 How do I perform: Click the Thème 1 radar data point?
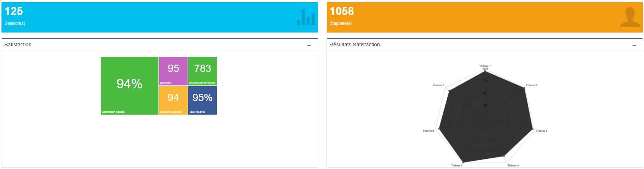485,72
